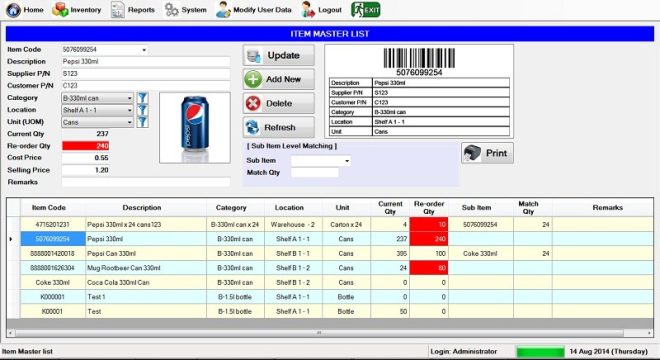This screenshot has width=660, height=360.
Task: Open the Inventory boxes icon
Action: tap(60, 10)
